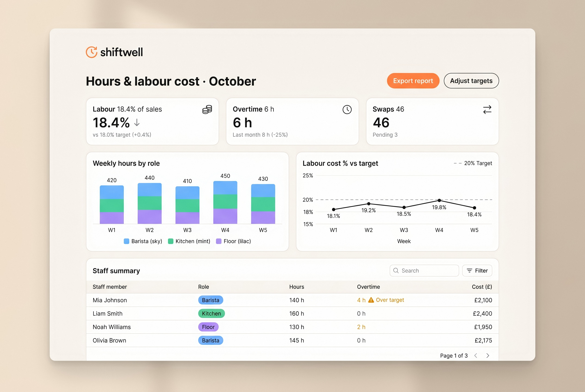Click the 145 h value for Olivia Brown
585x392 pixels.
[297, 340]
